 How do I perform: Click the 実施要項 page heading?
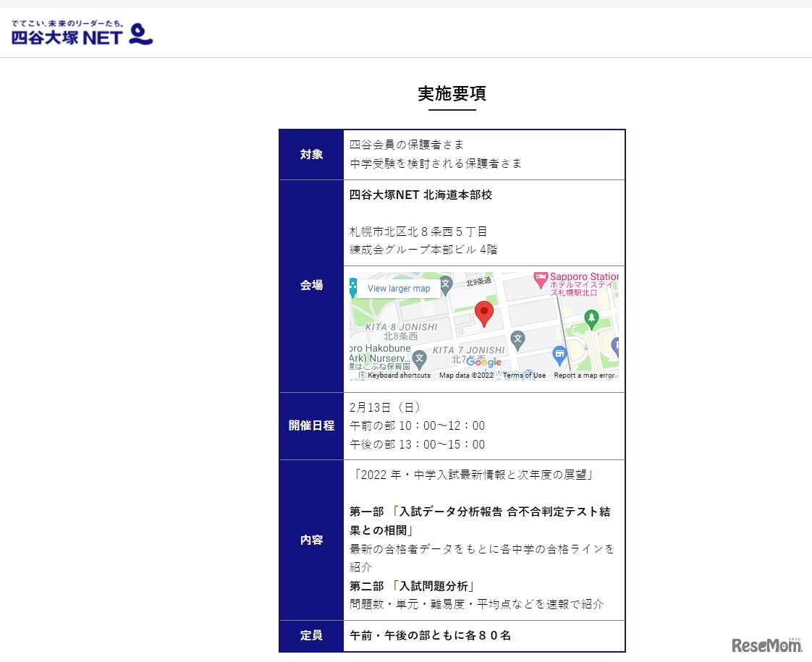452,93
